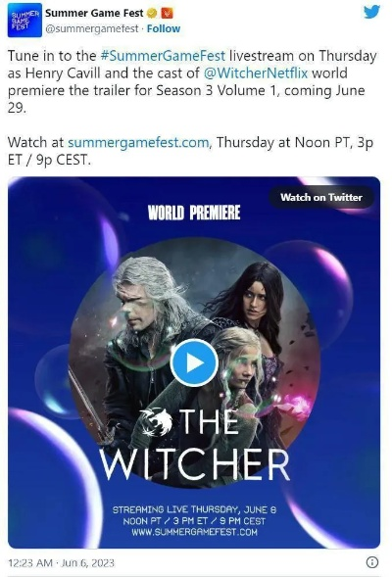Image resolution: width=392 pixels, height=577 pixels.
Task: Click the orange affiliate badge beside the name
Action: pos(168,14)
